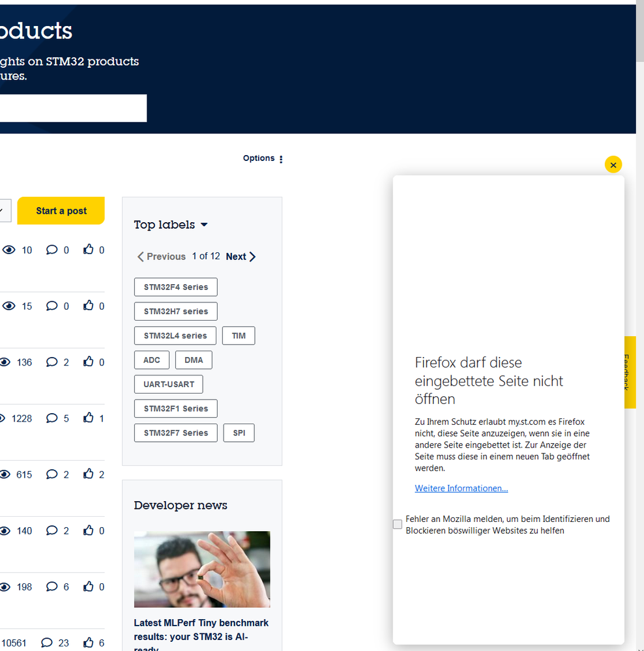Viewport: 644px width, 651px height.
Task: Open the Weitere Informationen link
Action: point(461,488)
